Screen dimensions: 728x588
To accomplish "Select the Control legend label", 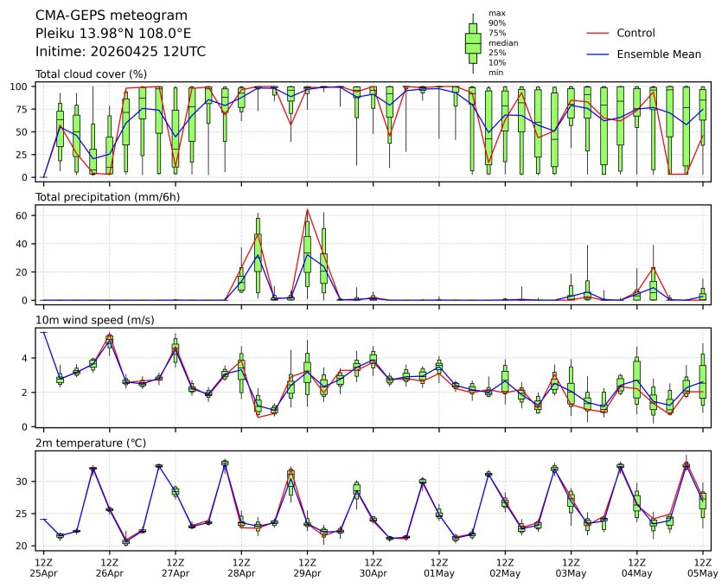I will pyautogui.click(x=635, y=33).
